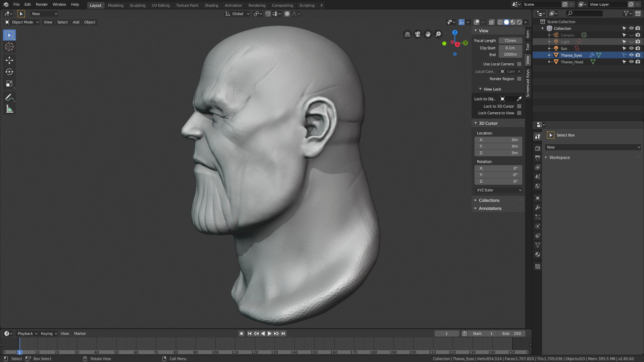Viewport: 644px width, 362px height.
Task: Click the Clip Start 0.1m field
Action: click(510, 48)
